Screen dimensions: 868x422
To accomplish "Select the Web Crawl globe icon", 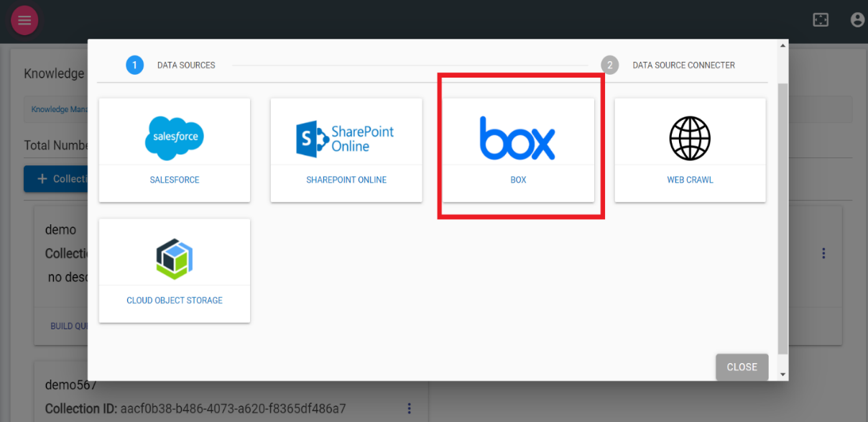I will pos(689,138).
